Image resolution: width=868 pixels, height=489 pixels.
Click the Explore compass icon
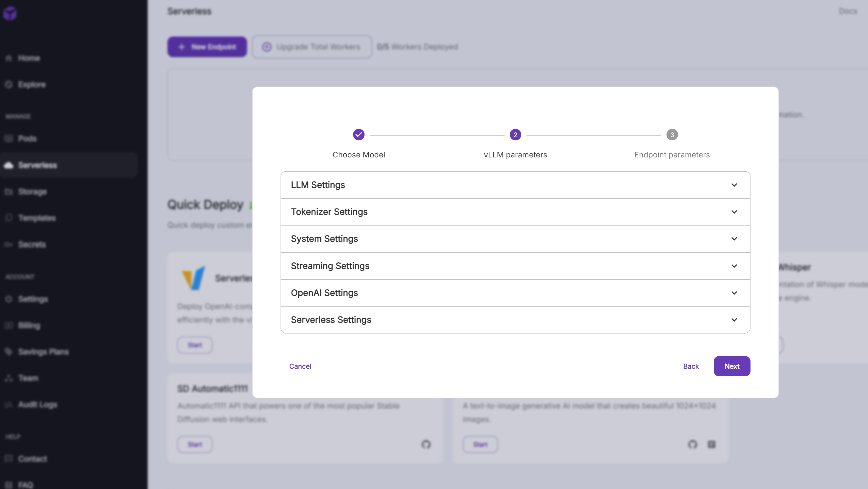pos(9,84)
